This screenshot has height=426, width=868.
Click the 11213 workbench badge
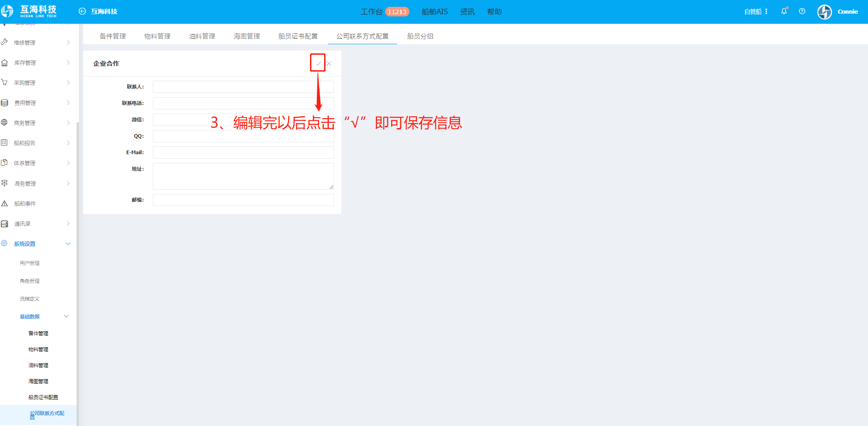397,12
